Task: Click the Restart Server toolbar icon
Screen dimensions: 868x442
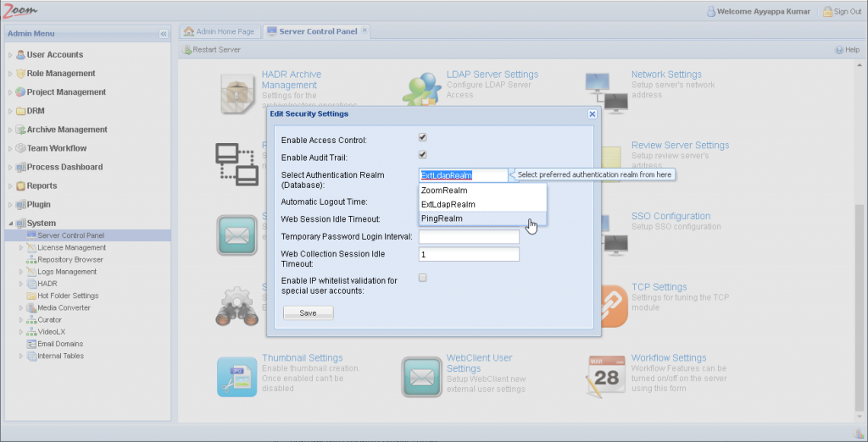Action: click(x=187, y=50)
